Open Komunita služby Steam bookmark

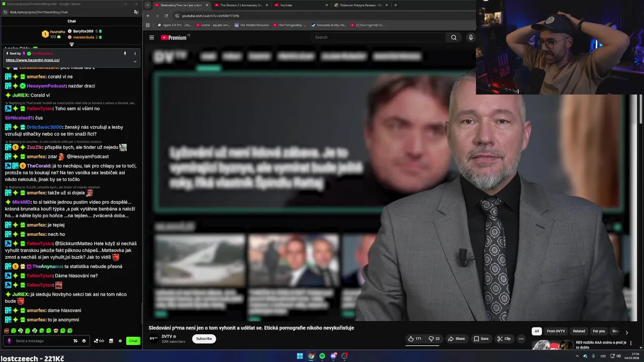pos(329,25)
